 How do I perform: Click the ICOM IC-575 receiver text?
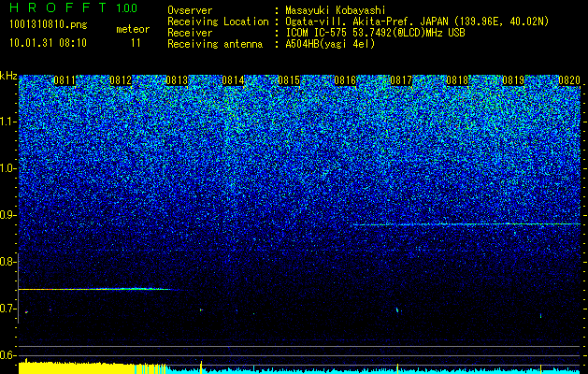376,33
